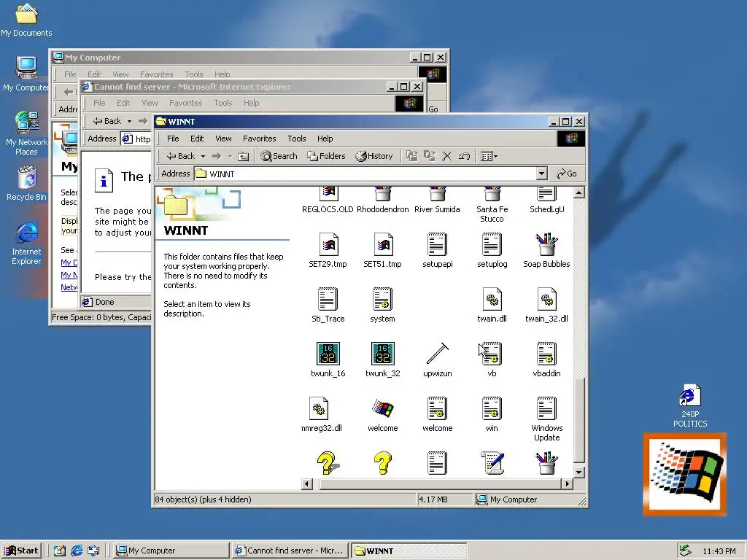Click Show Desktop icon in Quick Launch
Image resolution: width=747 pixels, height=560 pixels.
[60, 551]
